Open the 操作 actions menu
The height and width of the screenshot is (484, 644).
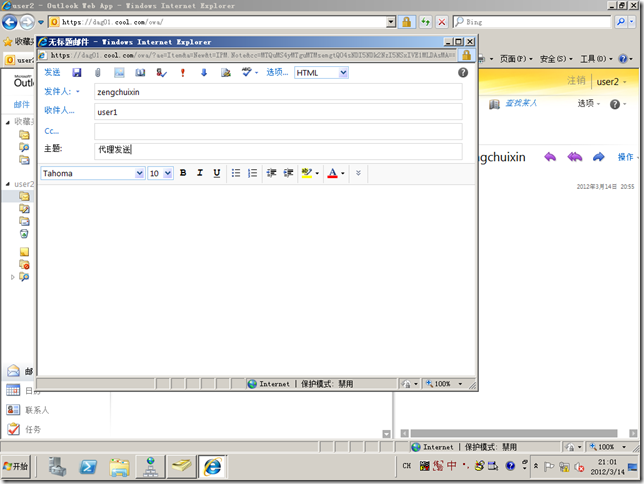(x=627, y=157)
